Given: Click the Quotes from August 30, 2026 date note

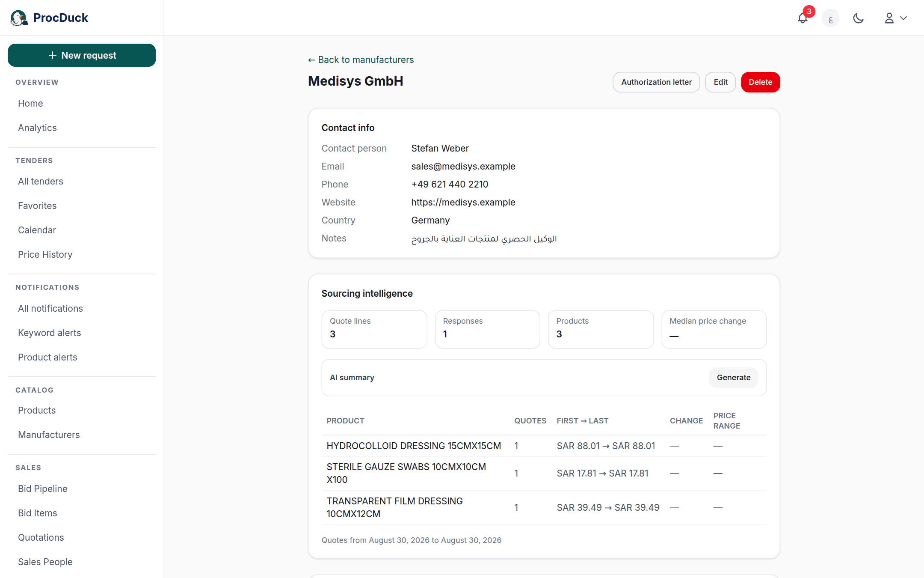Looking at the screenshot, I should point(411,540).
